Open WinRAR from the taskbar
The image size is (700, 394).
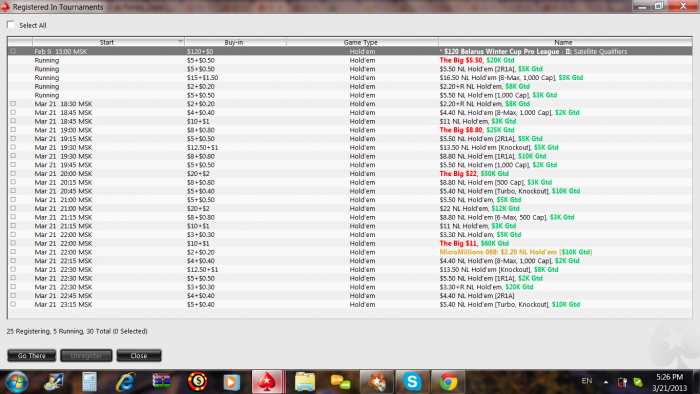pyautogui.click(x=161, y=382)
